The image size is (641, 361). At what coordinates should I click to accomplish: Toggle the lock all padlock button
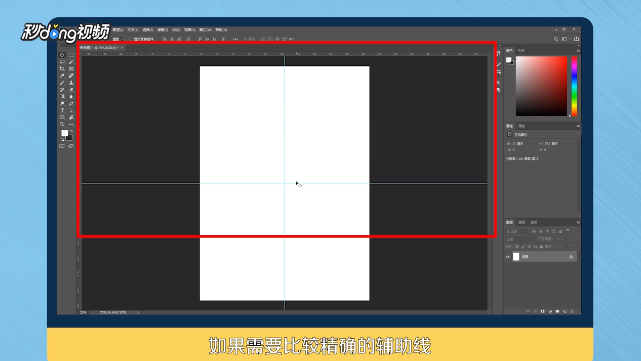[541, 247]
